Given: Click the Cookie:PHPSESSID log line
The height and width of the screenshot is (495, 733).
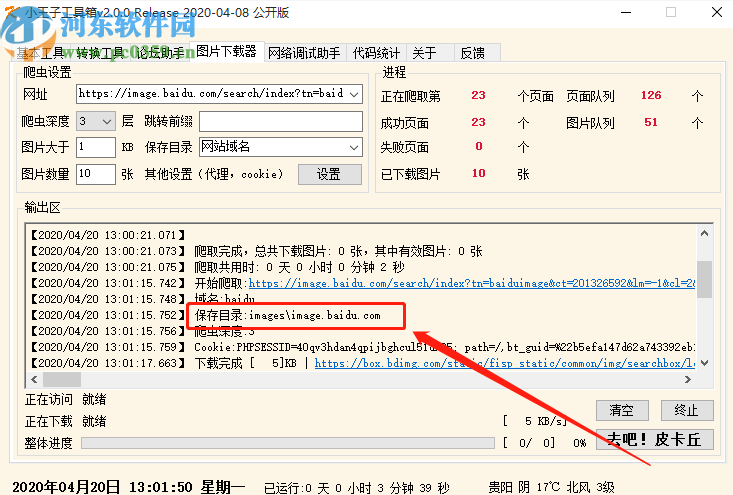Looking at the screenshot, I should click(x=445, y=347).
